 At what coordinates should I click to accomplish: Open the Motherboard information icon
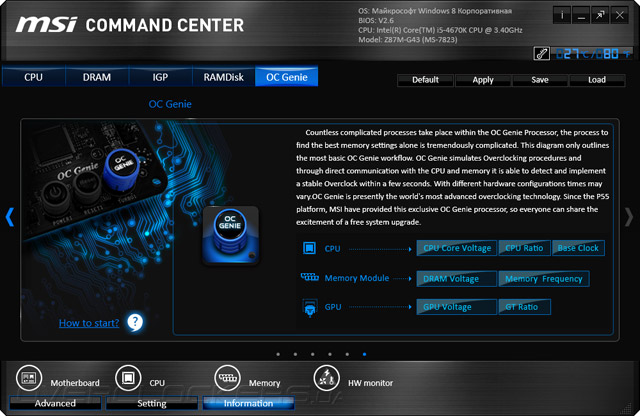[29, 378]
